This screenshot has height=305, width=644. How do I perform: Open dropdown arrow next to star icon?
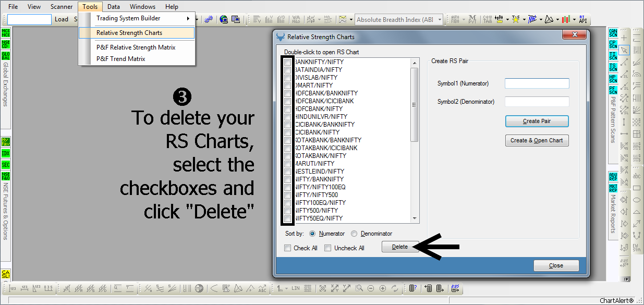(524, 19)
